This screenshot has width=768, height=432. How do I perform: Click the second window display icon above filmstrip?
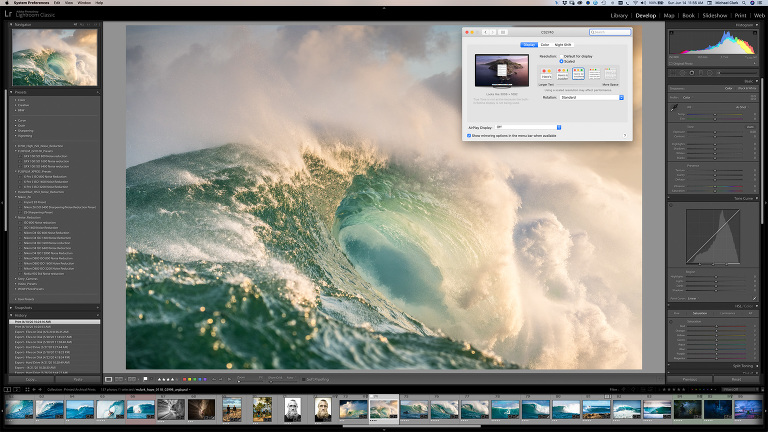pyautogui.click(x=16, y=390)
